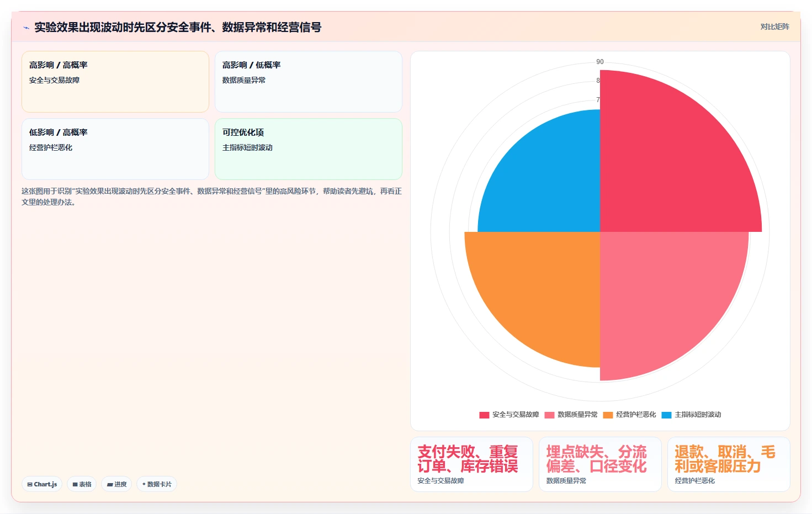Click the orange 经营护栏恶化 legend swatch

click(x=608, y=415)
